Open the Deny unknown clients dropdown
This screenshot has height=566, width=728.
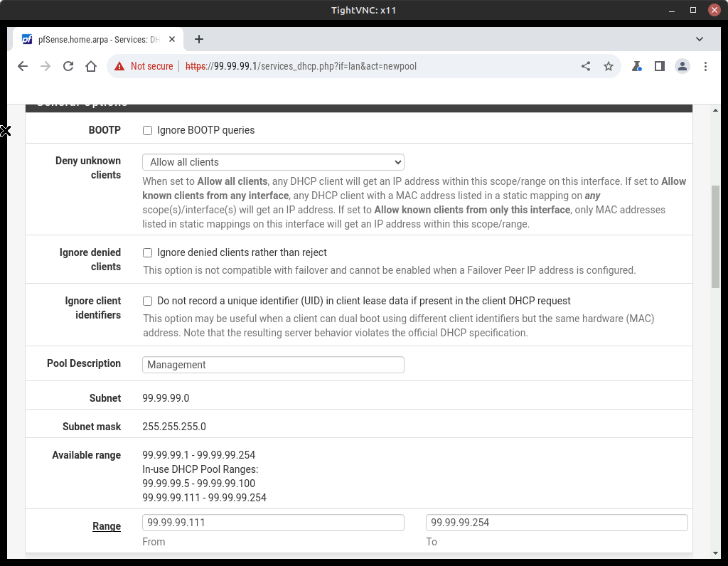273,162
